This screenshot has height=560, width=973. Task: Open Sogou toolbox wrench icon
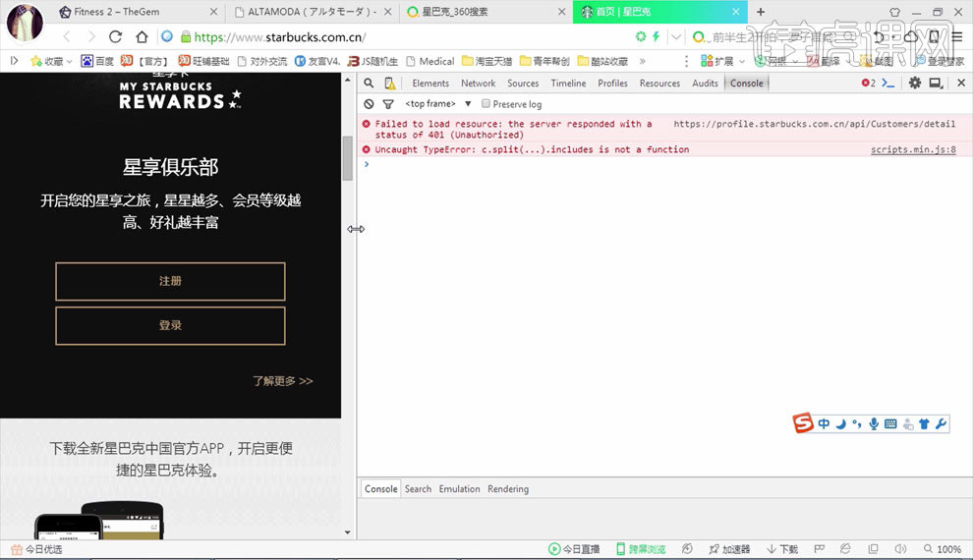(x=941, y=423)
